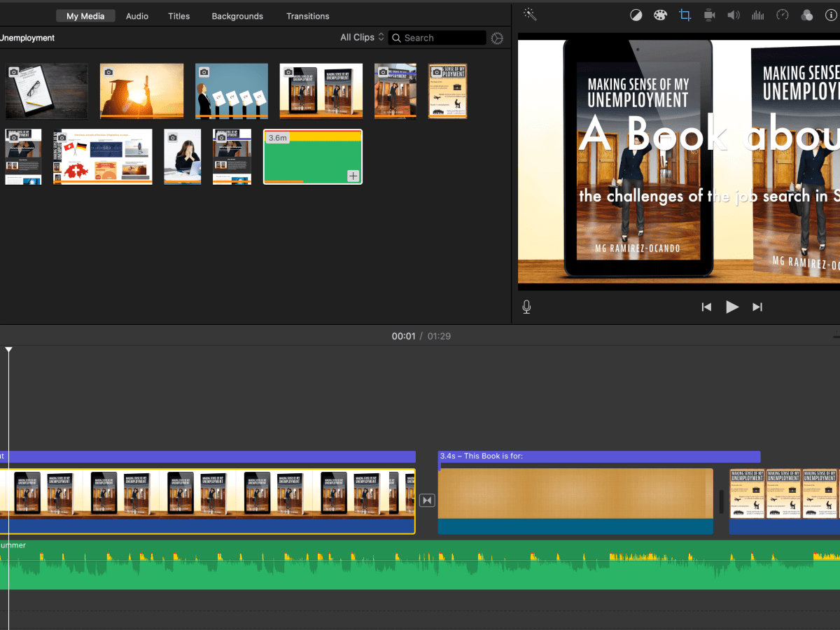The width and height of the screenshot is (840, 630).
Task: Switch to the Titles tab
Action: coord(178,16)
